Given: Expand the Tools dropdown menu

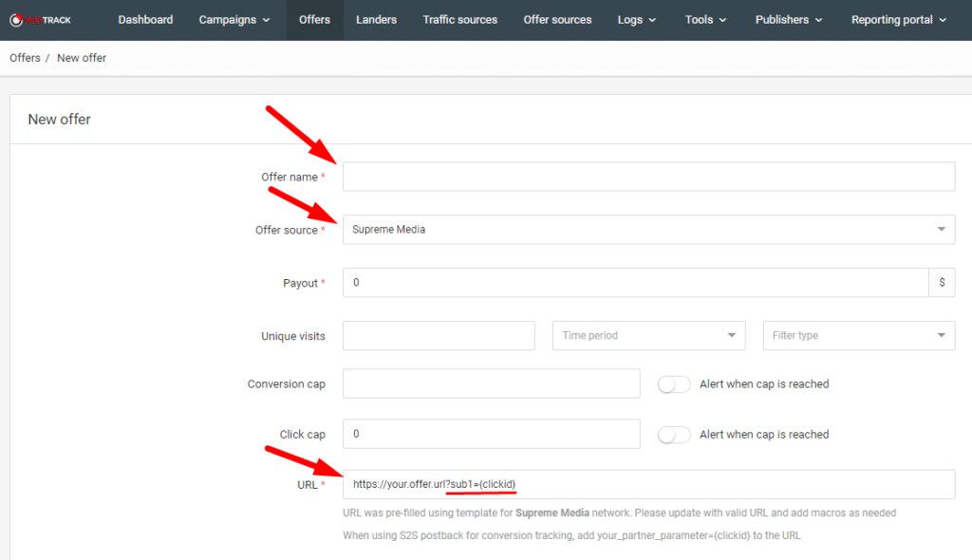Looking at the screenshot, I should 705,20.
